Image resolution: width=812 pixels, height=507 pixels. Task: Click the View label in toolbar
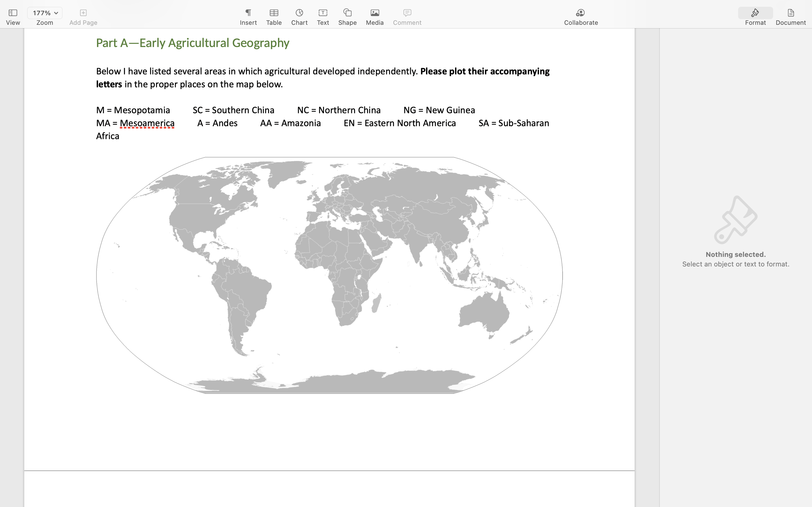(x=13, y=23)
